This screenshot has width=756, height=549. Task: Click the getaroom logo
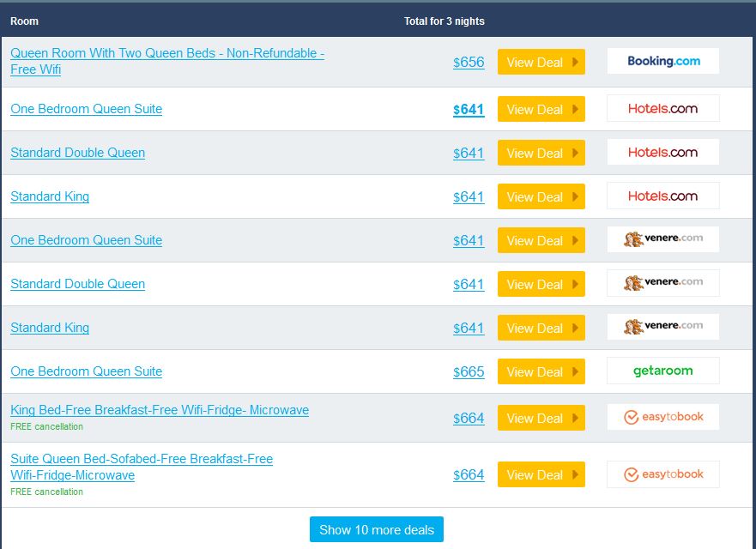(x=662, y=371)
